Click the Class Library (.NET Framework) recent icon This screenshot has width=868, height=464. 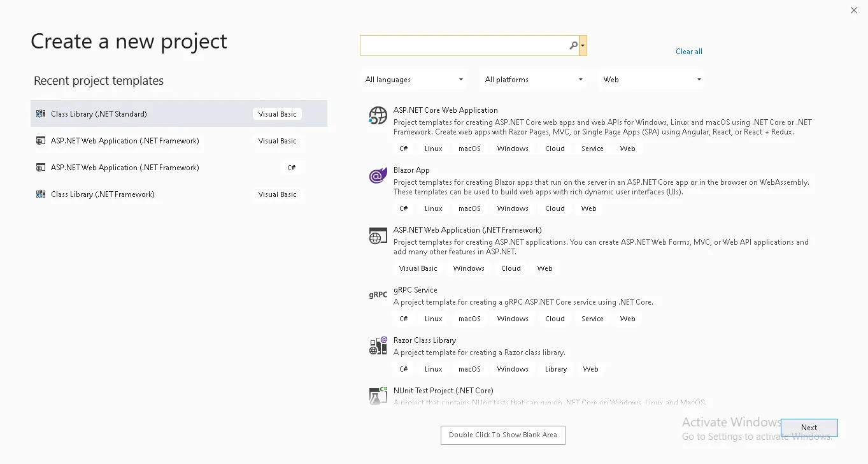click(x=41, y=194)
